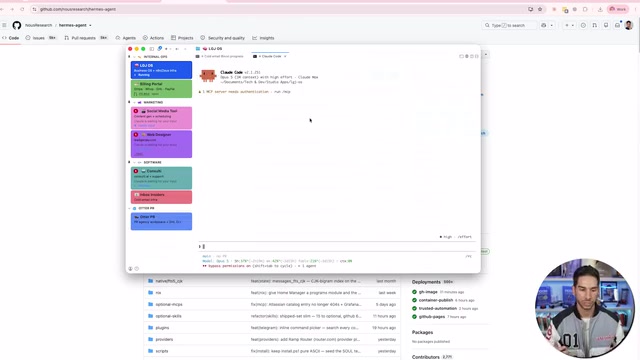Focus the Claude Code prompt input line
The height and width of the screenshot is (360, 640).
pyautogui.click(x=337, y=247)
